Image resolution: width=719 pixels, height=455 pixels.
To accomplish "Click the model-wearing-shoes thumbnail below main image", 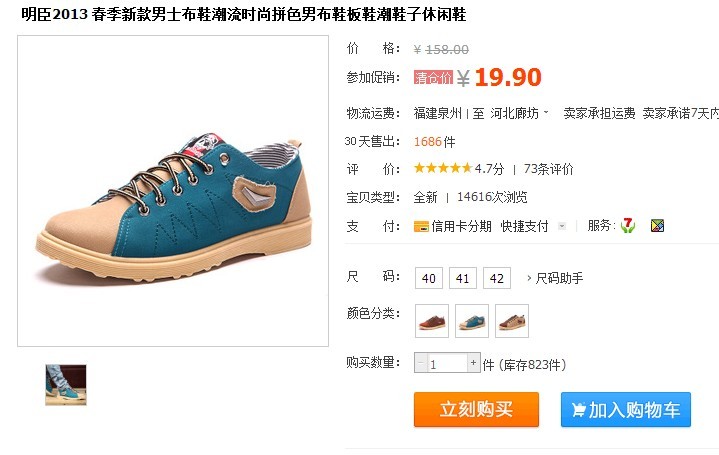I will pos(66,385).
